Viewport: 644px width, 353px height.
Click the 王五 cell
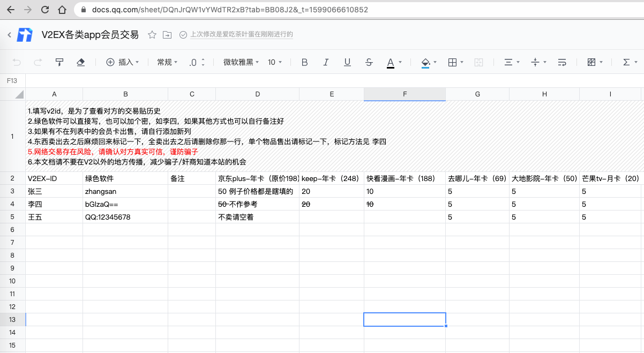(54, 217)
